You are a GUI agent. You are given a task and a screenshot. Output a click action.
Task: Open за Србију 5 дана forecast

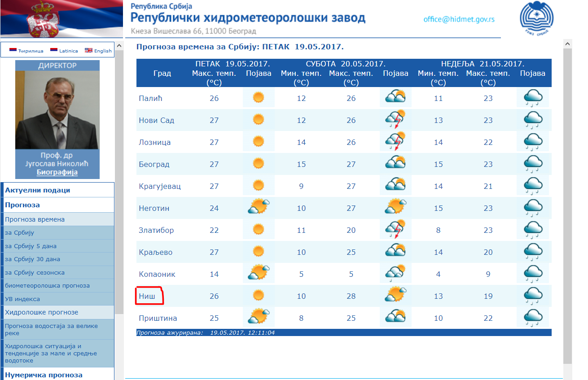point(31,246)
